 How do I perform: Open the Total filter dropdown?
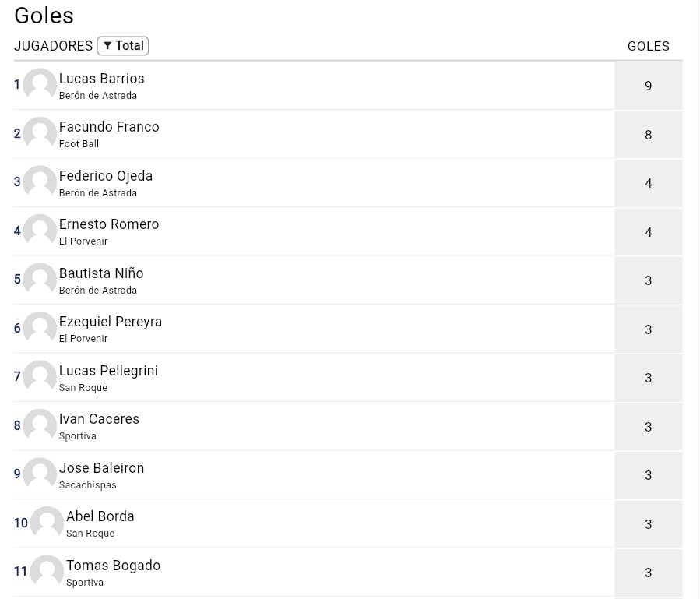click(123, 46)
